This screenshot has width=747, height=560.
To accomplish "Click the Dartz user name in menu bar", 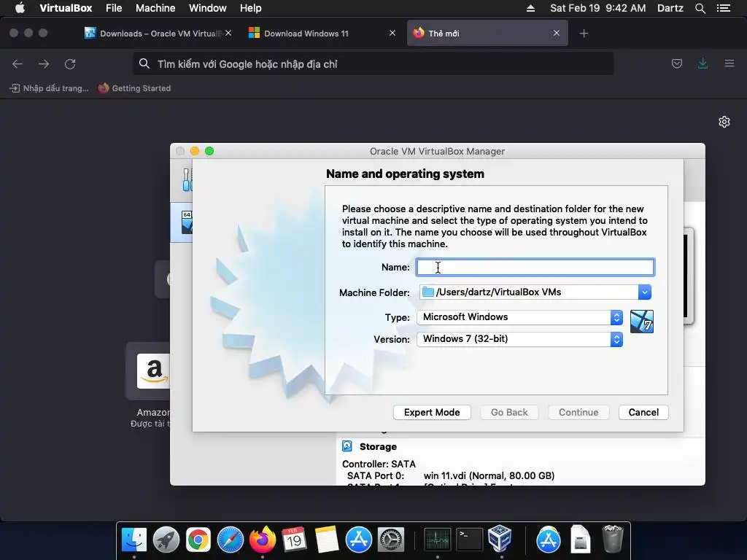I will [670, 8].
